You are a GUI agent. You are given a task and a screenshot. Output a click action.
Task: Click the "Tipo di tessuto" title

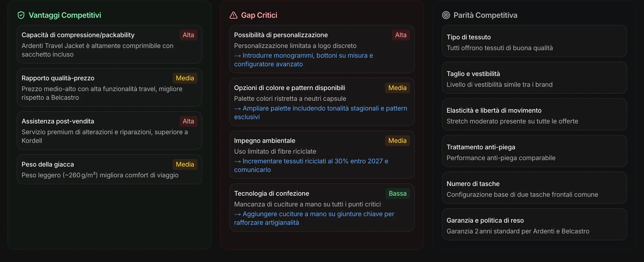(x=469, y=37)
